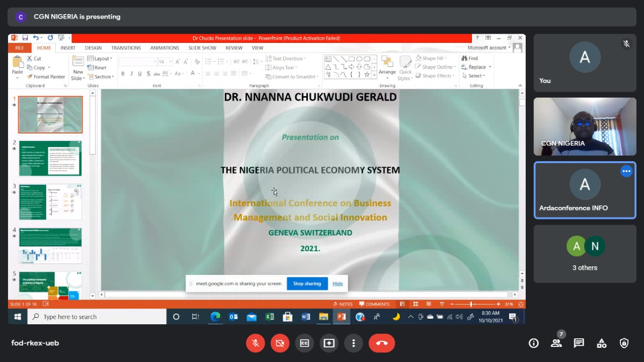The width and height of the screenshot is (644, 362).
Task: Open Text Direction dropdown
Action: pyautogui.click(x=286, y=58)
